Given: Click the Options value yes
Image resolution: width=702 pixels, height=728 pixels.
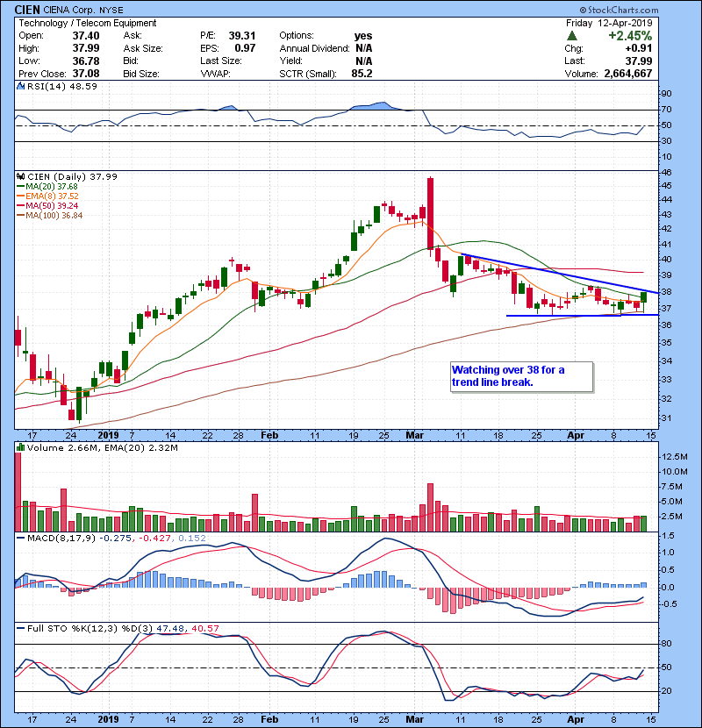Looking at the screenshot, I should tap(363, 36).
